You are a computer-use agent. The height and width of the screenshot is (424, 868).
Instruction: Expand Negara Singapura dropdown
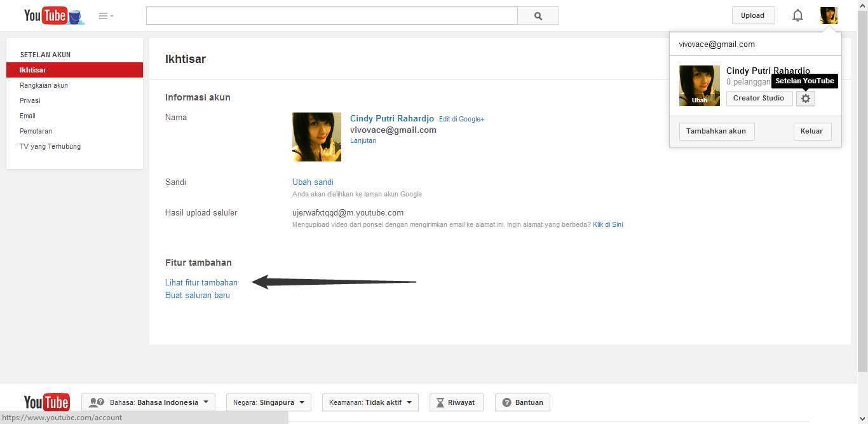click(x=269, y=402)
